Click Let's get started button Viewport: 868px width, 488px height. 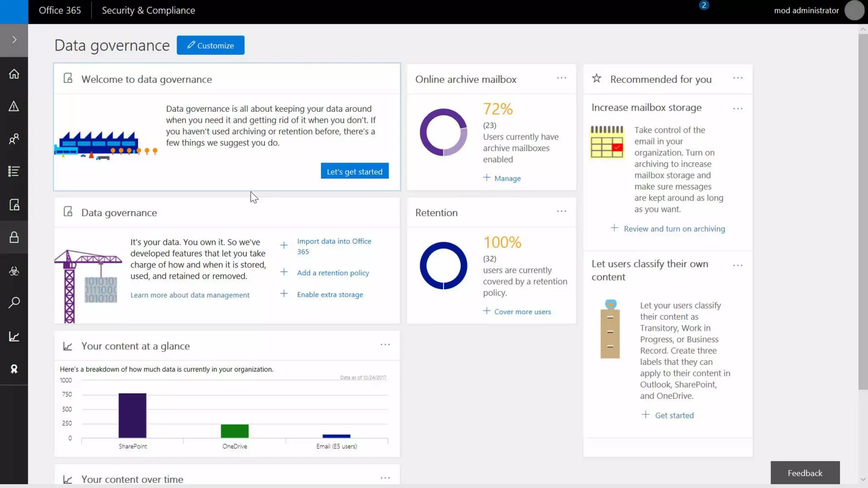pos(355,171)
